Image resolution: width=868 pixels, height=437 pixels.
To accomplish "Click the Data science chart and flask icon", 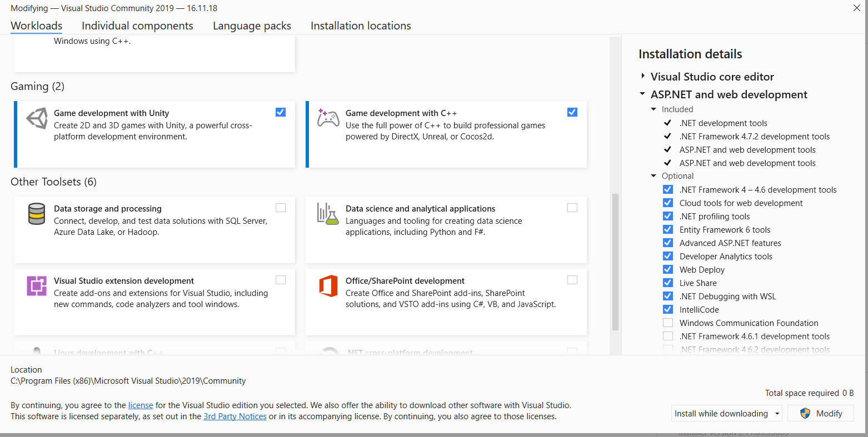I will click(328, 214).
